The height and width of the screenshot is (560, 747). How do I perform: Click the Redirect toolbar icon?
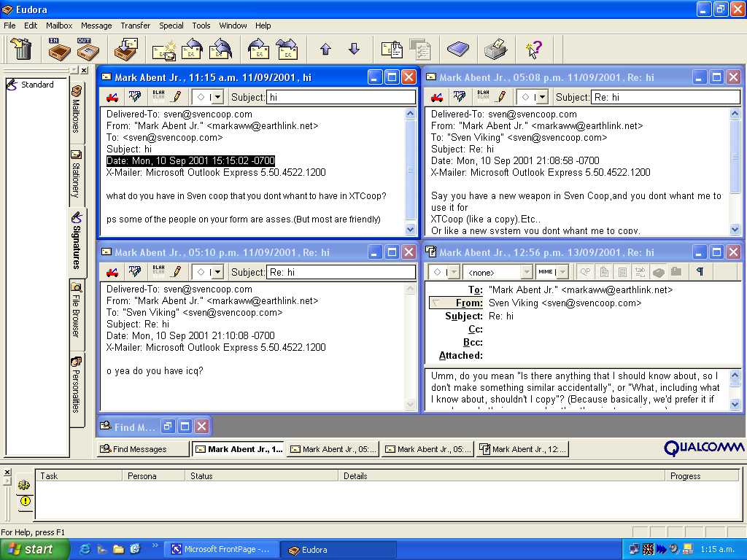tap(287, 49)
